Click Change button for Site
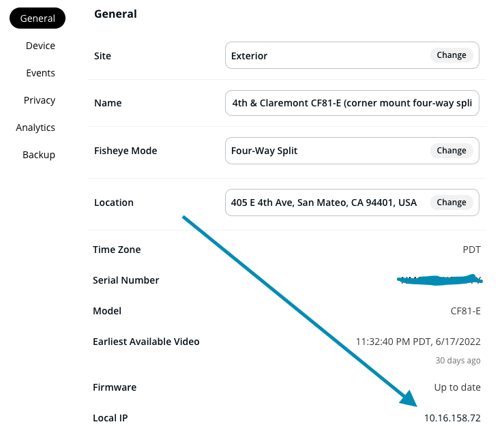Screen dimensions: 504x435 tap(451, 55)
